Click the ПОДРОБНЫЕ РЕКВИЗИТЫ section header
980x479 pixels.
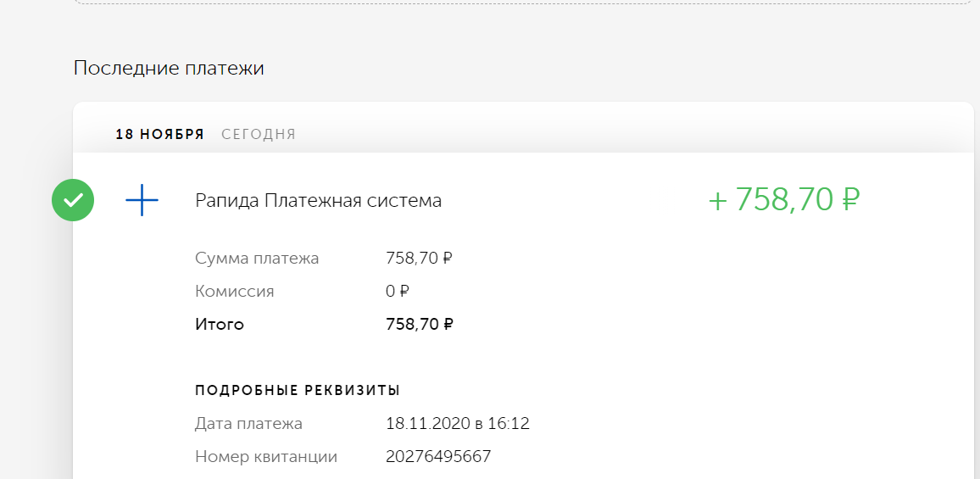pyautogui.click(x=298, y=391)
